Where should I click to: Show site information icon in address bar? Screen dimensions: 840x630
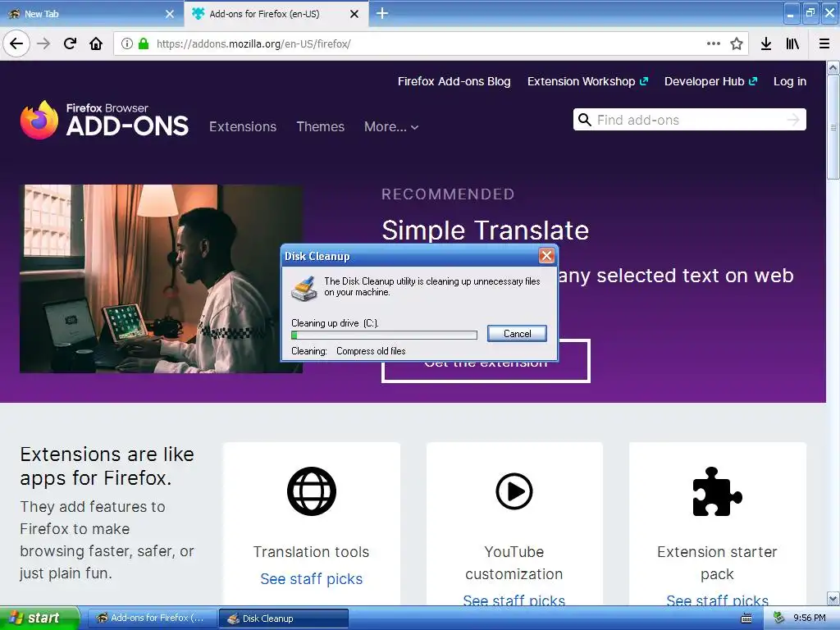click(127, 43)
